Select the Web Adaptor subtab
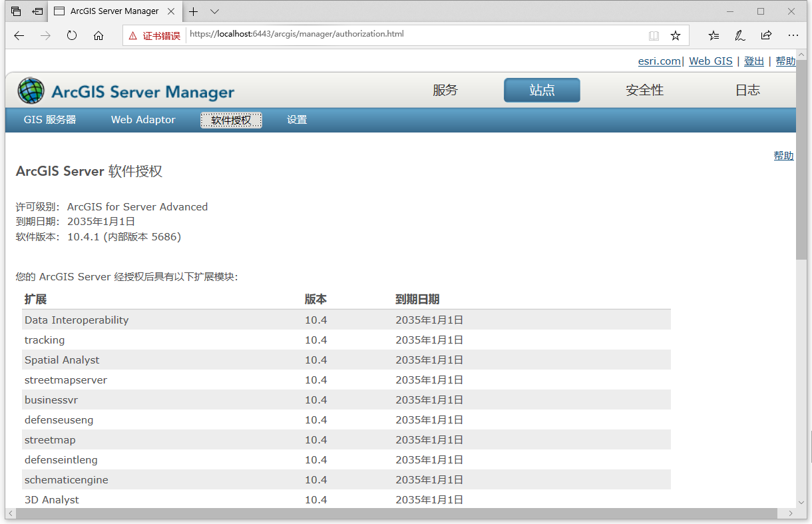 tap(143, 120)
